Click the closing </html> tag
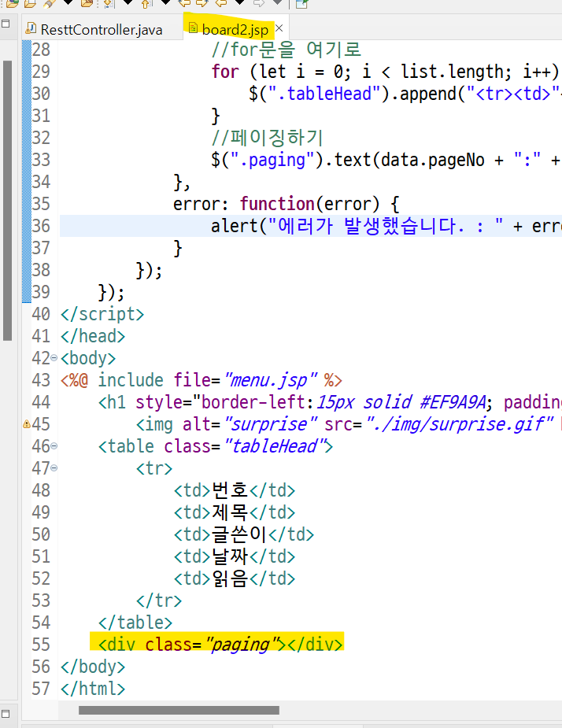Viewport: 562px width, 728px height. [x=93, y=689]
